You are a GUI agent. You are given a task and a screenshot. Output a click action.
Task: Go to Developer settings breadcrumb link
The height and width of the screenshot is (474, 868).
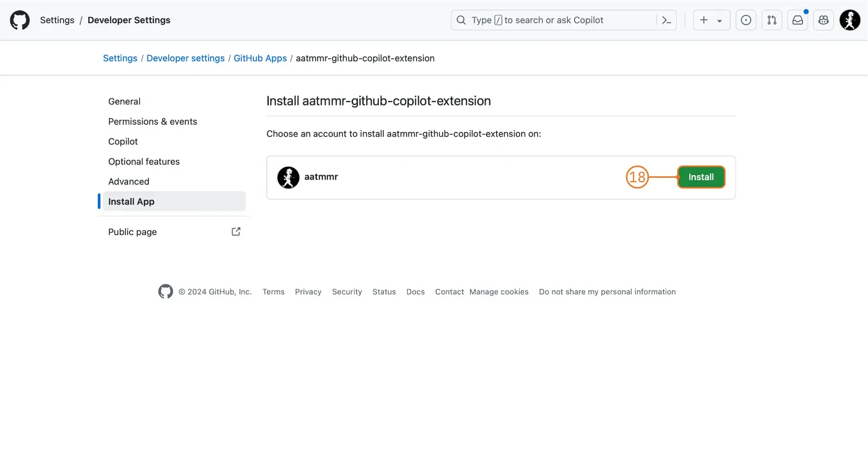(x=185, y=58)
